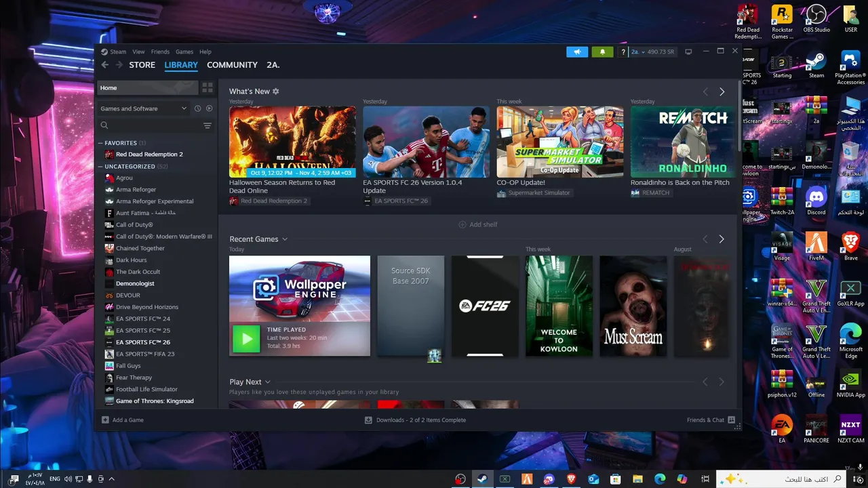Go back with the Steam back arrow
The image size is (868, 488).
pyautogui.click(x=105, y=65)
